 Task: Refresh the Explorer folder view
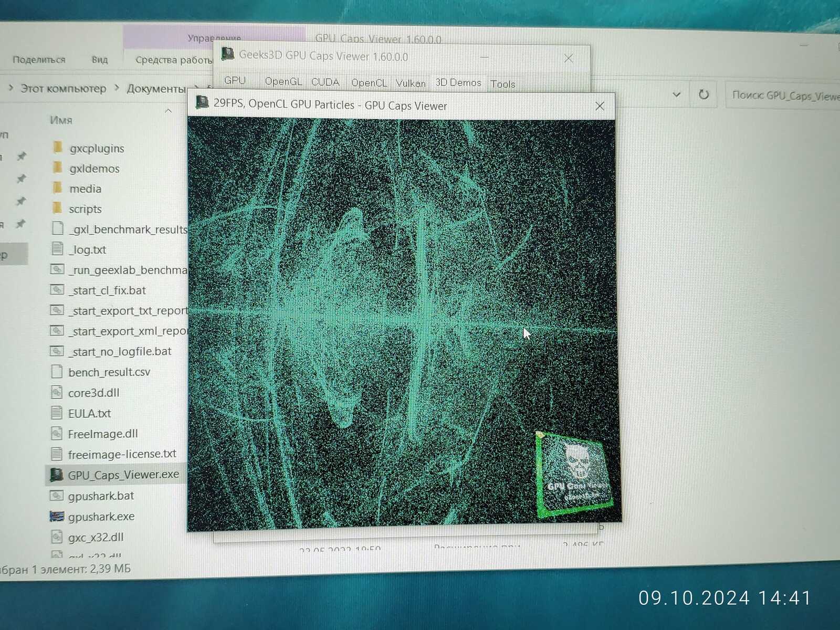tap(703, 94)
